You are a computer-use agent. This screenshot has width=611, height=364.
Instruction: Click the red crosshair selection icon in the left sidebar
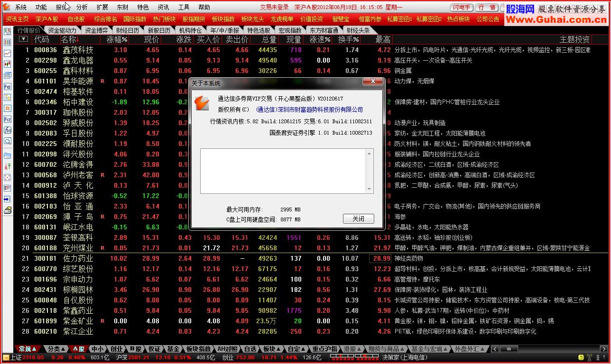click(x=7, y=177)
